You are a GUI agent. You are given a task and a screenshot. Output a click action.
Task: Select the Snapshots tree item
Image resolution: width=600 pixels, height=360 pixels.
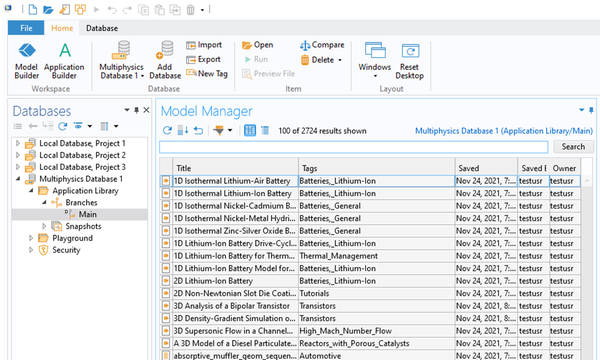tap(83, 226)
